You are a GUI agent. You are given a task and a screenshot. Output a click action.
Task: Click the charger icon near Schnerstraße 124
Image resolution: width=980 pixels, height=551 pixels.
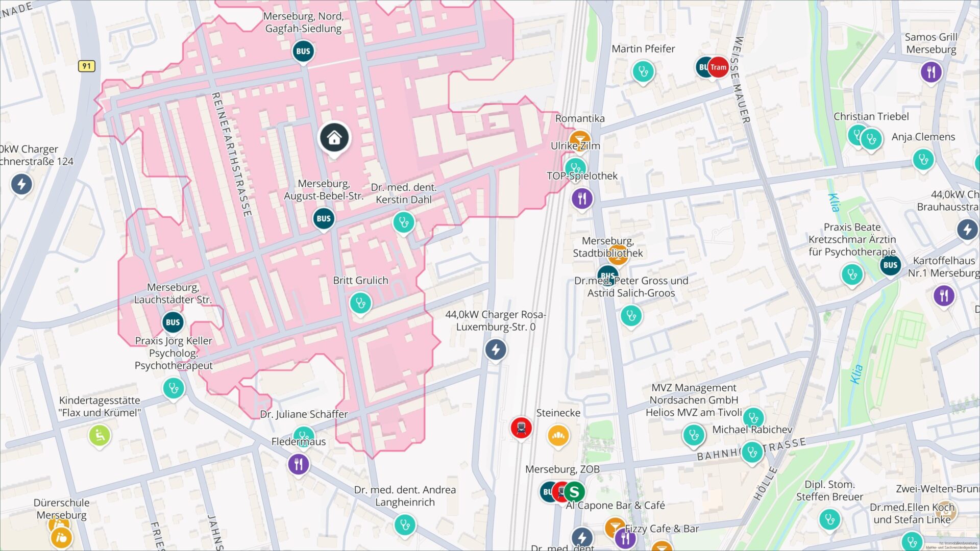click(21, 185)
